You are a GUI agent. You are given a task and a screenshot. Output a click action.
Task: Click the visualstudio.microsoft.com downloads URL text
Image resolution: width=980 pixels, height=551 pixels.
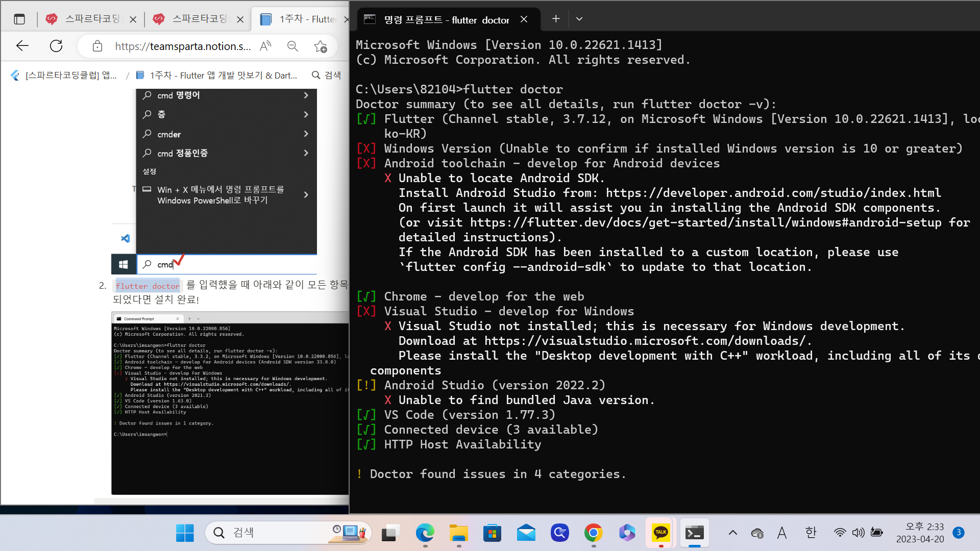[648, 341]
